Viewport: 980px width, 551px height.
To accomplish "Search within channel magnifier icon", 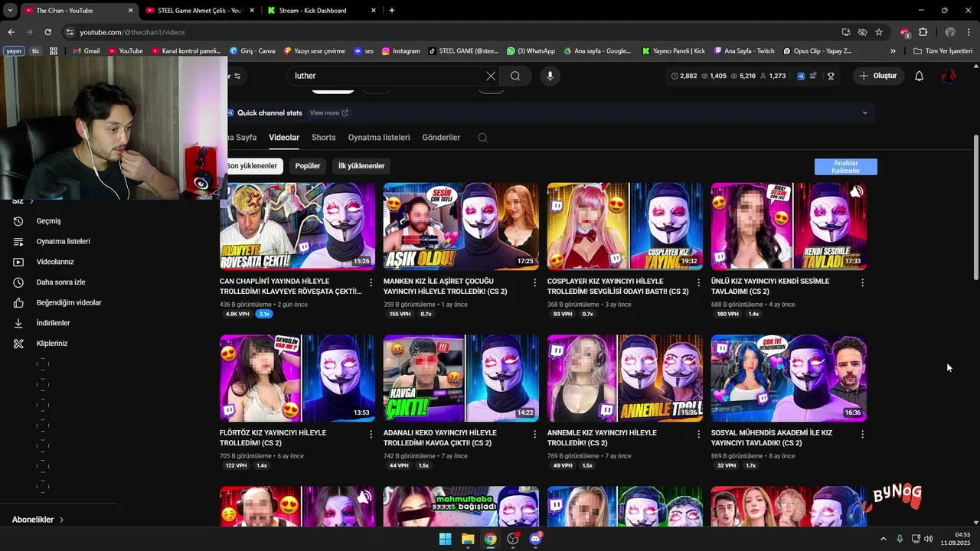I will coord(482,138).
